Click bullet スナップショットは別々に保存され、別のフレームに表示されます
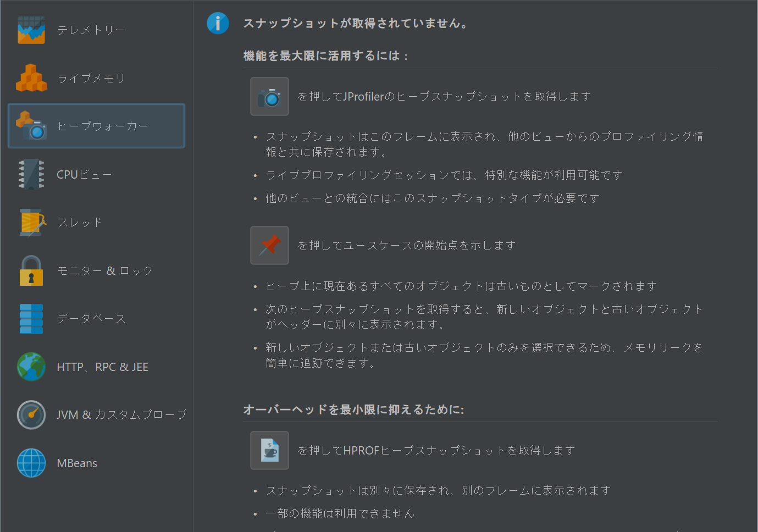This screenshot has width=758, height=532. coord(438,490)
